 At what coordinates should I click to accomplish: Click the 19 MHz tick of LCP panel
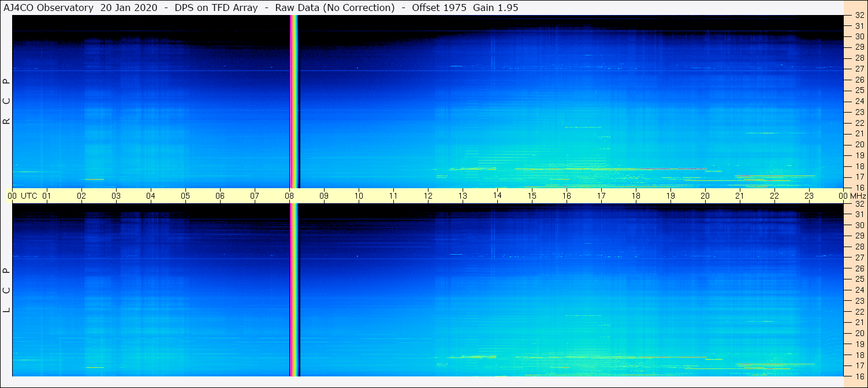[859, 344]
